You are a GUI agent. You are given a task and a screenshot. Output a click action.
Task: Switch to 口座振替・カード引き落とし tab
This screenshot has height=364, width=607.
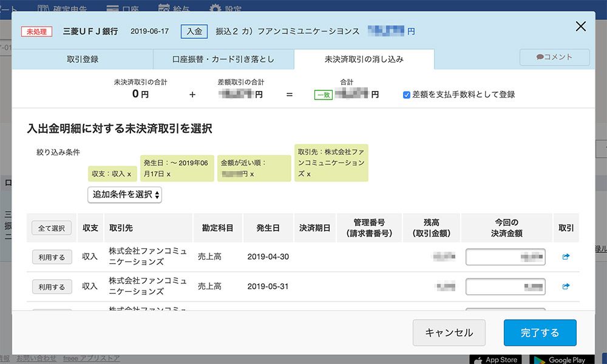tap(223, 59)
